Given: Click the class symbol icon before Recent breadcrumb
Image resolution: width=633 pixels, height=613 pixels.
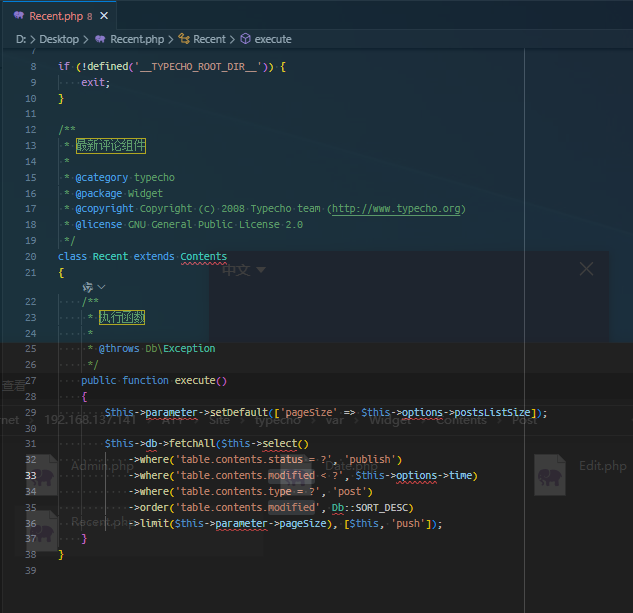Looking at the screenshot, I should pyautogui.click(x=184, y=39).
